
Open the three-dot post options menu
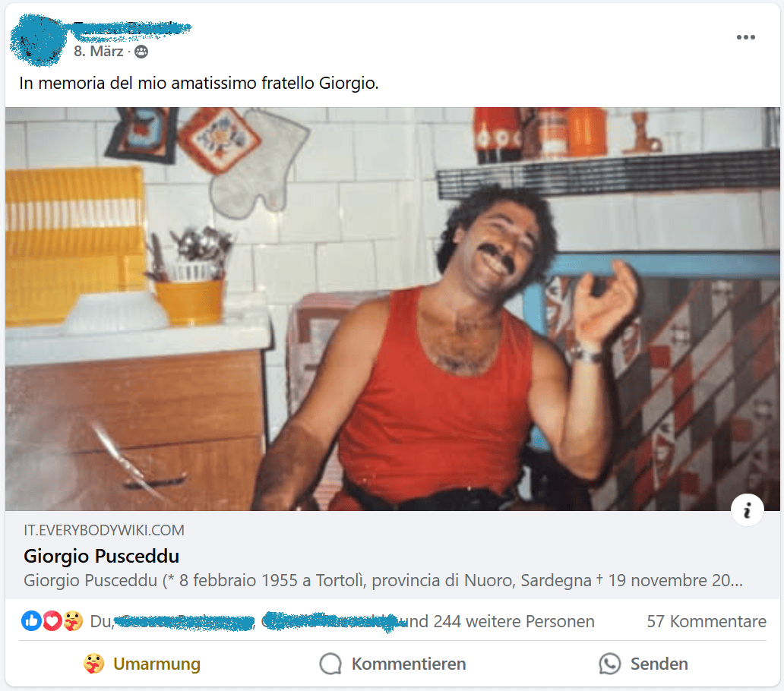tap(745, 37)
